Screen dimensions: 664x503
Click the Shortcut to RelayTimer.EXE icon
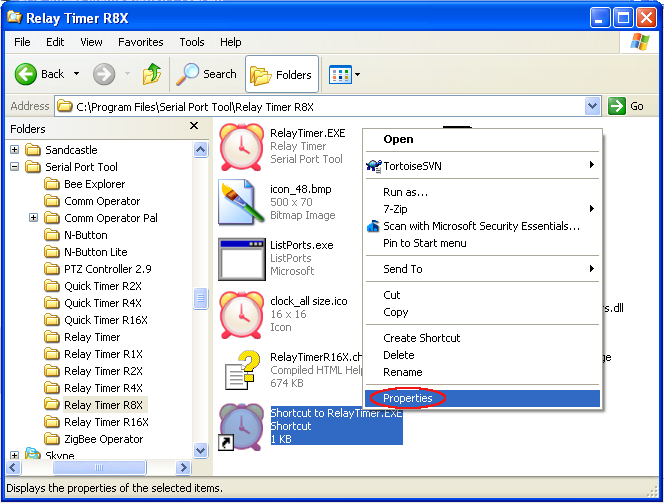click(x=241, y=426)
